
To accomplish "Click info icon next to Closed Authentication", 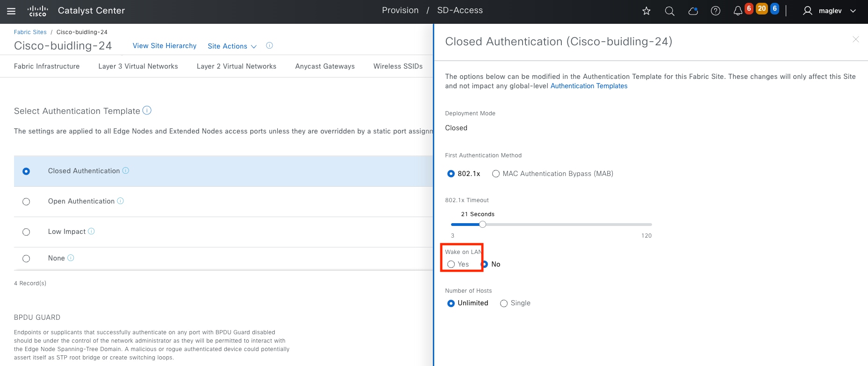I will tap(126, 171).
